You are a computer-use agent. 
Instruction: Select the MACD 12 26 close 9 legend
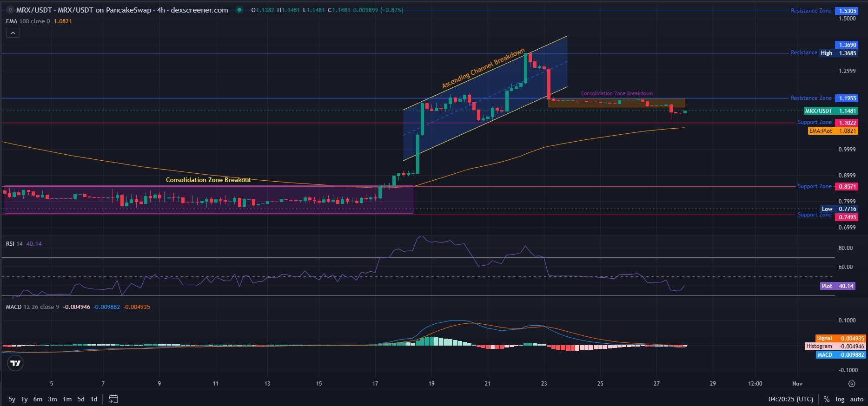pyautogui.click(x=33, y=307)
